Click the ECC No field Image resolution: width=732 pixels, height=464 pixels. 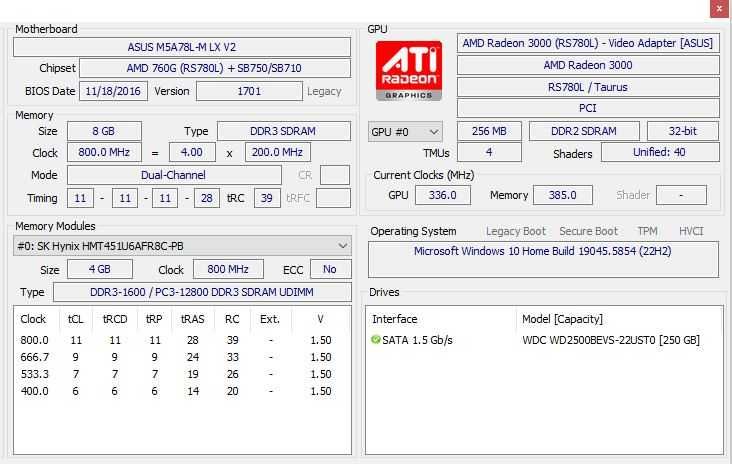coord(331,269)
